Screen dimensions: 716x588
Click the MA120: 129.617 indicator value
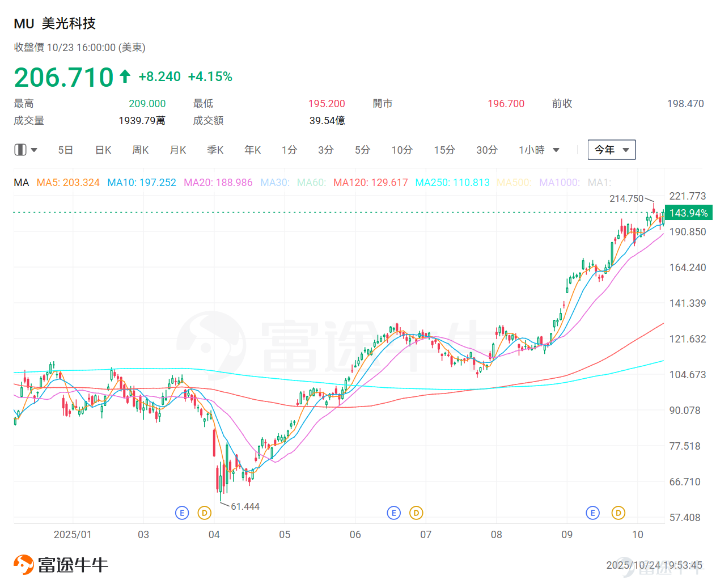tap(371, 183)
